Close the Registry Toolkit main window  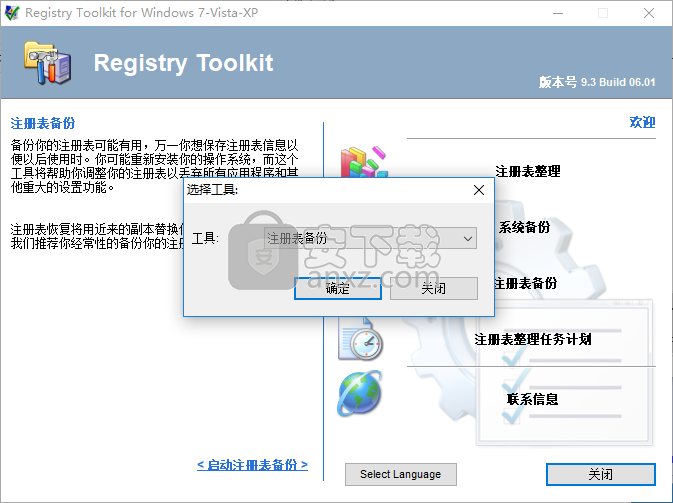coord(649,13)
